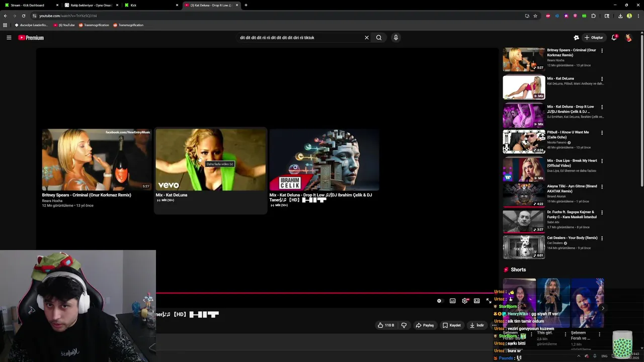Screen dimensions: 644x362
Task: Open the Chrome profile avatar
Action: (629, 16)
